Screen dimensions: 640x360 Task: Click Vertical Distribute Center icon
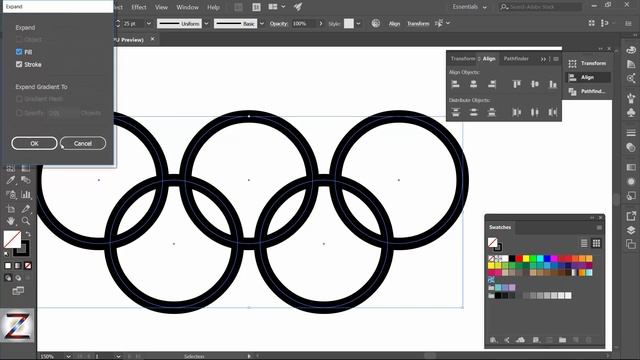click(473, 112)
